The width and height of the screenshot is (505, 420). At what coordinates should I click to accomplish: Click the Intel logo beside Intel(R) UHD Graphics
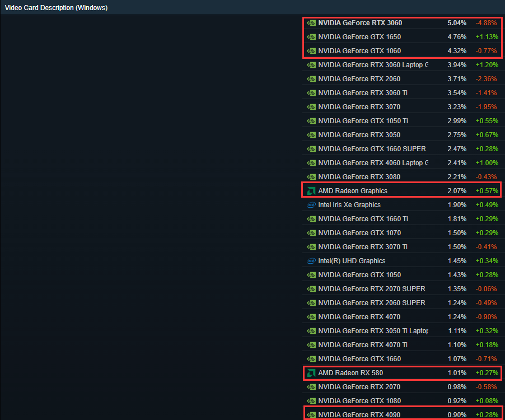[311, 261]
